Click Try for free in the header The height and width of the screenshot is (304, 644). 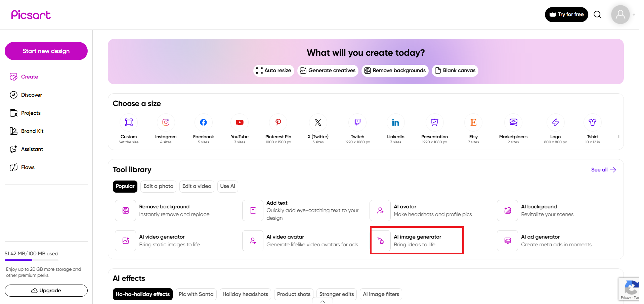pyautogui.click(x=566, y=14)
